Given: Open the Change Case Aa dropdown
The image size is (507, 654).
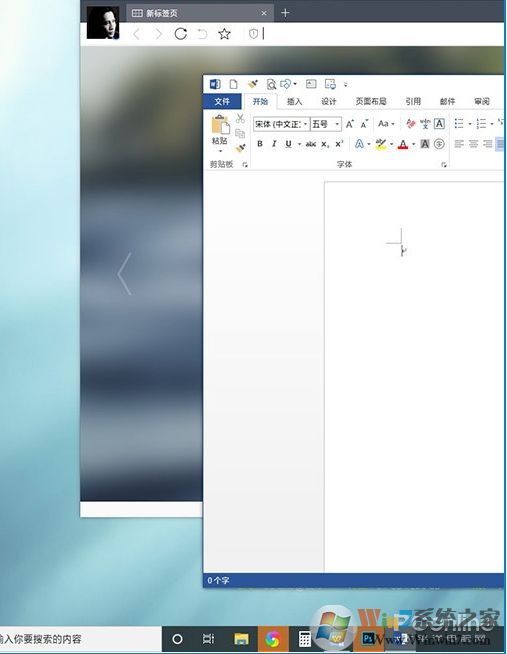Looking at the screenshot, I should click(386, 123).
